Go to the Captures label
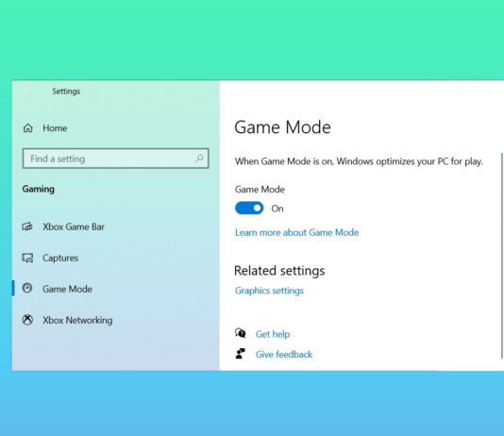 [x=60, y=258]
